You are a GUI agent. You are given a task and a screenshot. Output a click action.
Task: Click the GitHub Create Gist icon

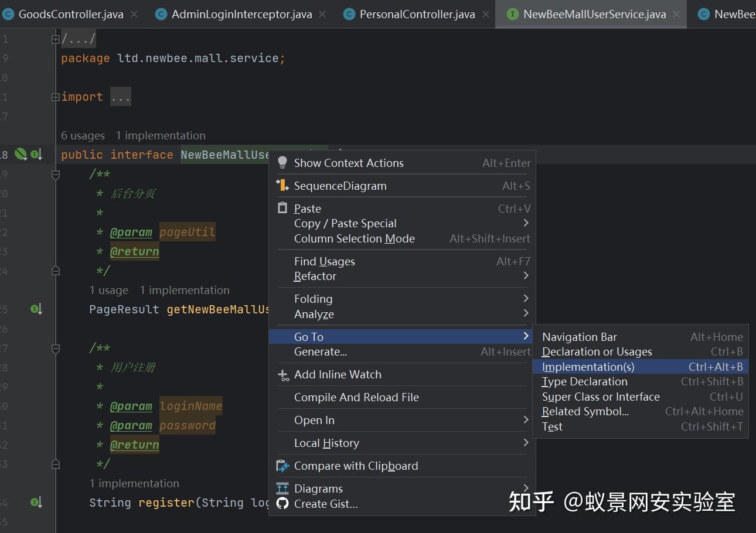pos(282,504)
